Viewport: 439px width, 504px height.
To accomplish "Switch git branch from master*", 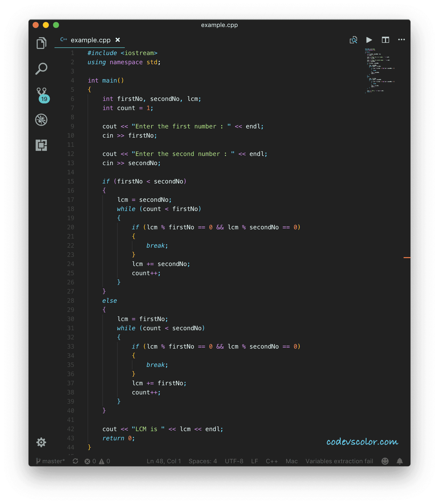I will [51, 461].
